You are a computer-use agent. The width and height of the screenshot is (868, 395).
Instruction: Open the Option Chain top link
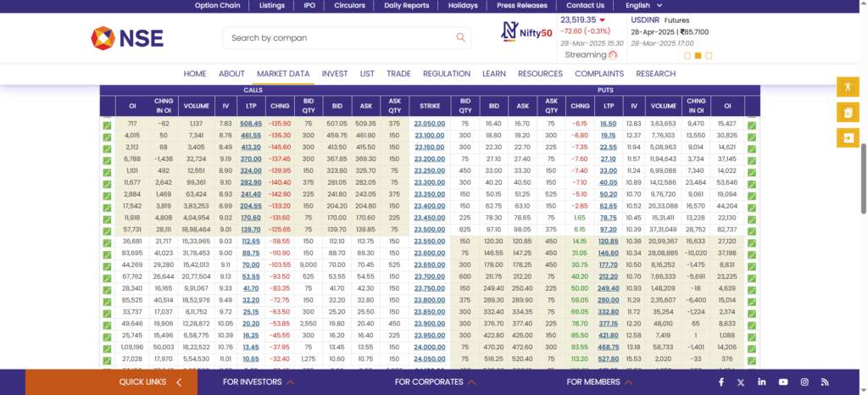point(218,6)
